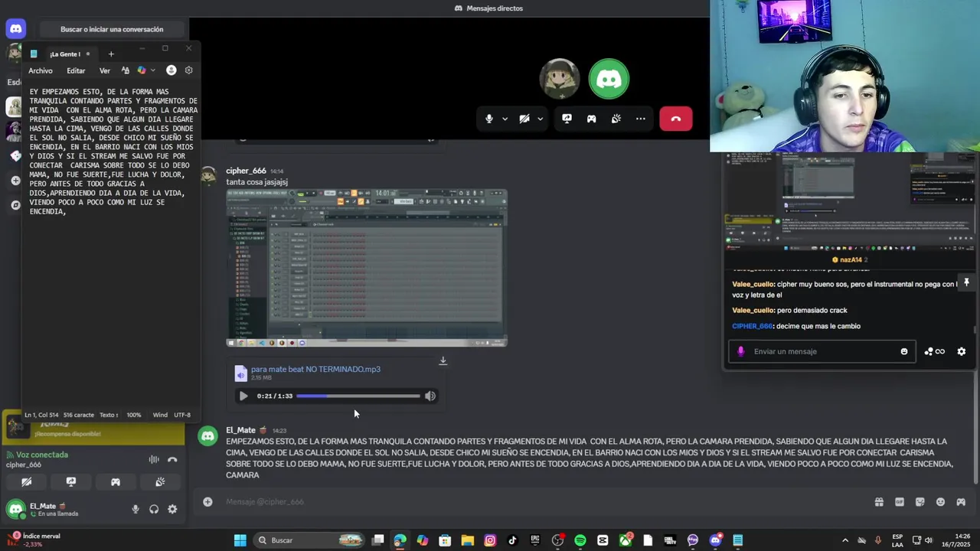The height and width of the screenshot is (551, 980).
Task: Click the pin icon in stream chat
Action: point(966,282)
